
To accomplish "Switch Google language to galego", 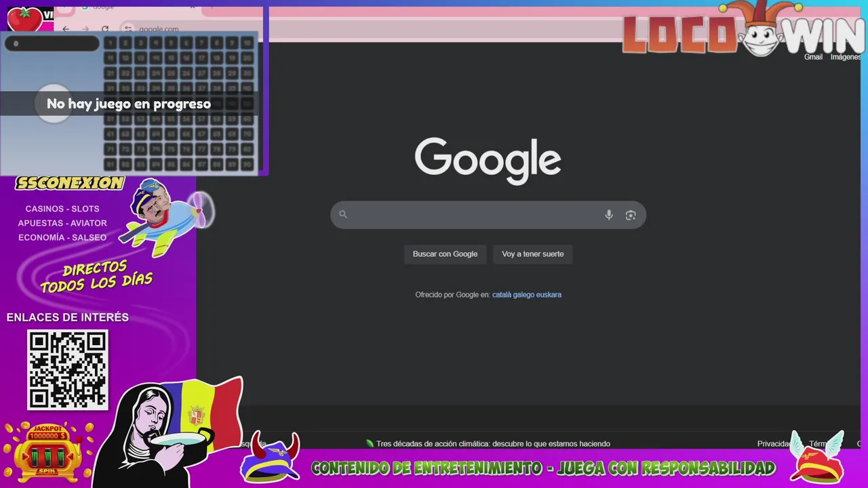I will click(x=524, y=295).
